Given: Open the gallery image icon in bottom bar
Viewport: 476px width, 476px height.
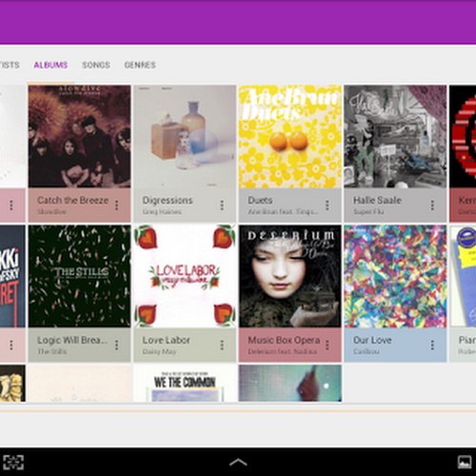Looking at the screenshot, I should tap(465, 463).
